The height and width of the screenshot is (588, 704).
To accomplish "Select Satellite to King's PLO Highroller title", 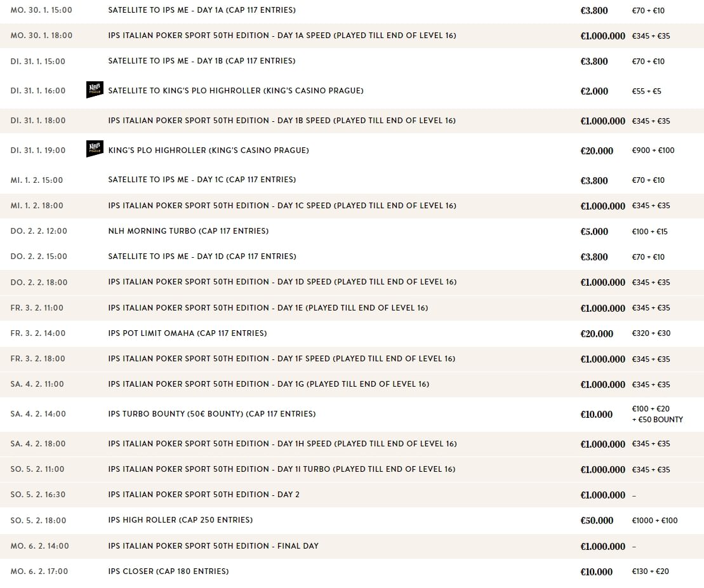I will point(236,91).
